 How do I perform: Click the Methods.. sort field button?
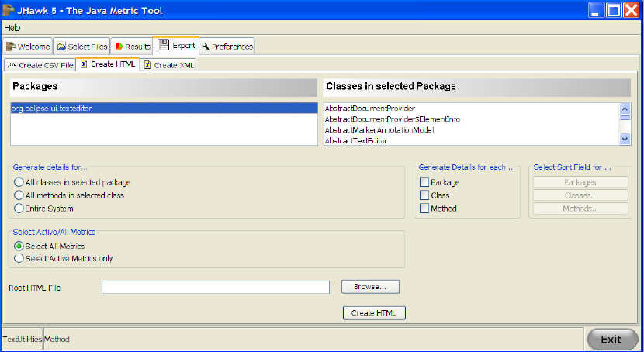pos(580,209)
